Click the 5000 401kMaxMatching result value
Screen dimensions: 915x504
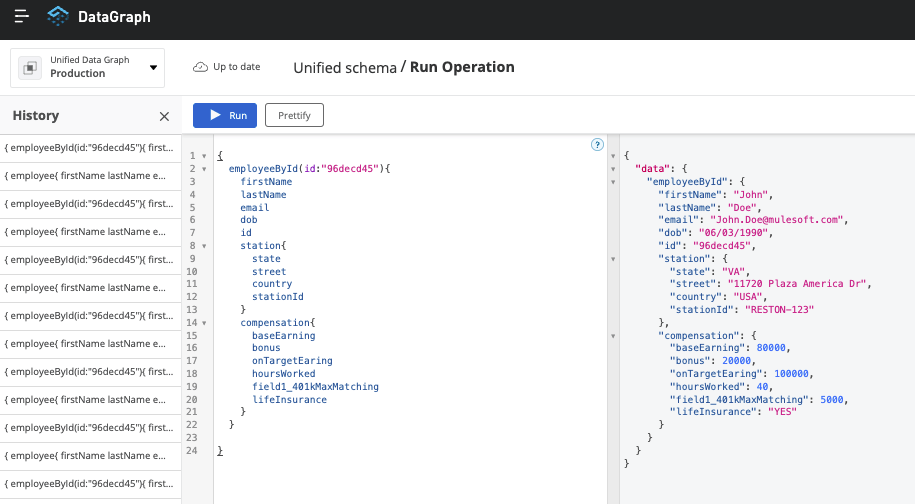832,400
